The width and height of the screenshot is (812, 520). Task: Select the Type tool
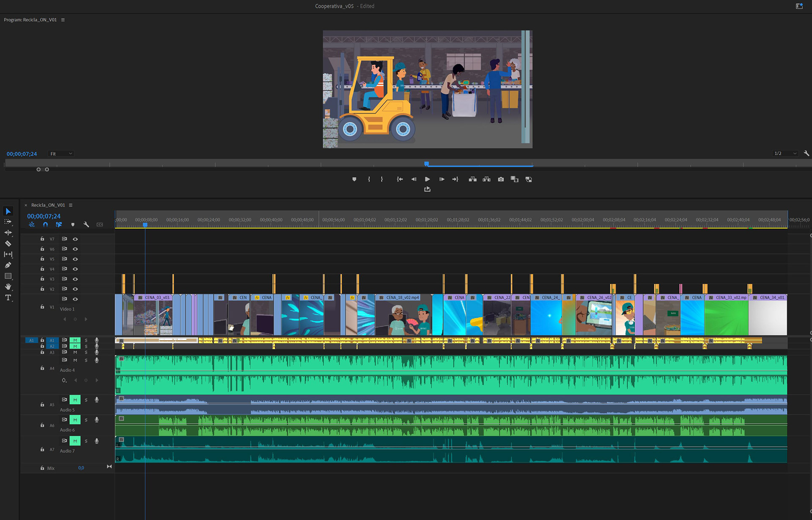(8, 298)
